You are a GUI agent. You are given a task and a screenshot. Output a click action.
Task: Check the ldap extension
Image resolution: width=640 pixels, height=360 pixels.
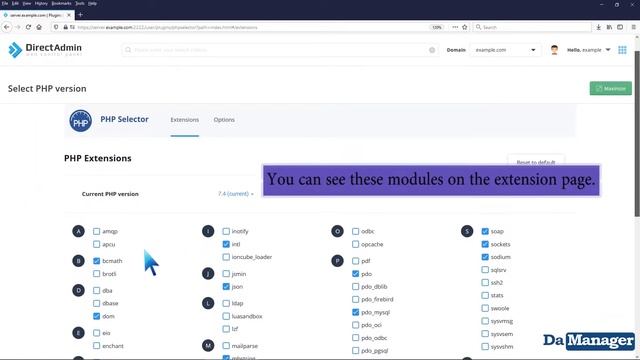tap(226, 303)
